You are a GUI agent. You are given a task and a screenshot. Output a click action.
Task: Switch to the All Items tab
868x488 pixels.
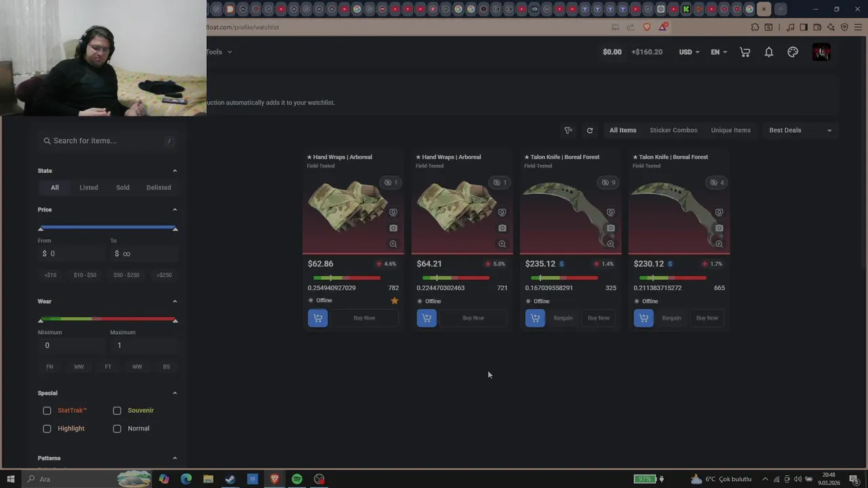(x=623, y=130)
